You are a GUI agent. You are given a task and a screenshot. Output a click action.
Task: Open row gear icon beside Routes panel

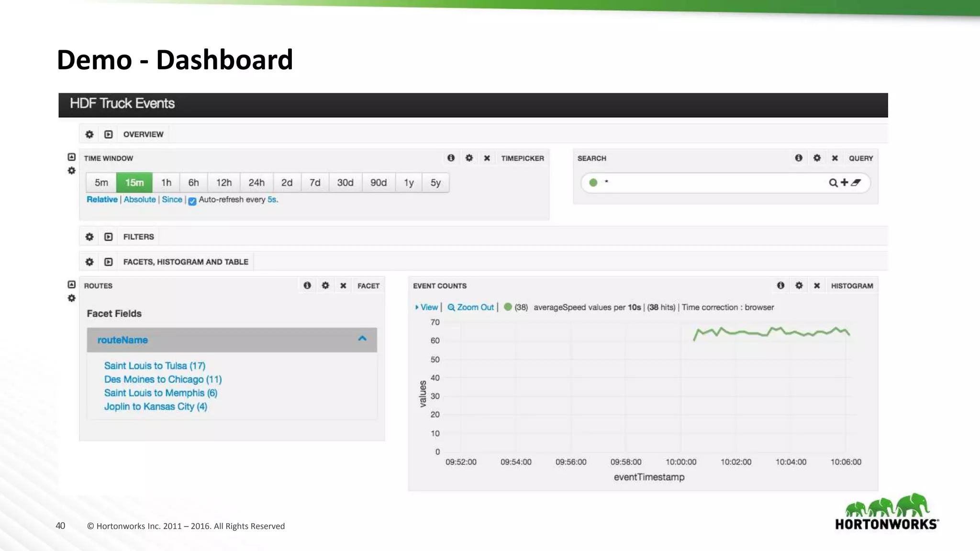[71, 298]
